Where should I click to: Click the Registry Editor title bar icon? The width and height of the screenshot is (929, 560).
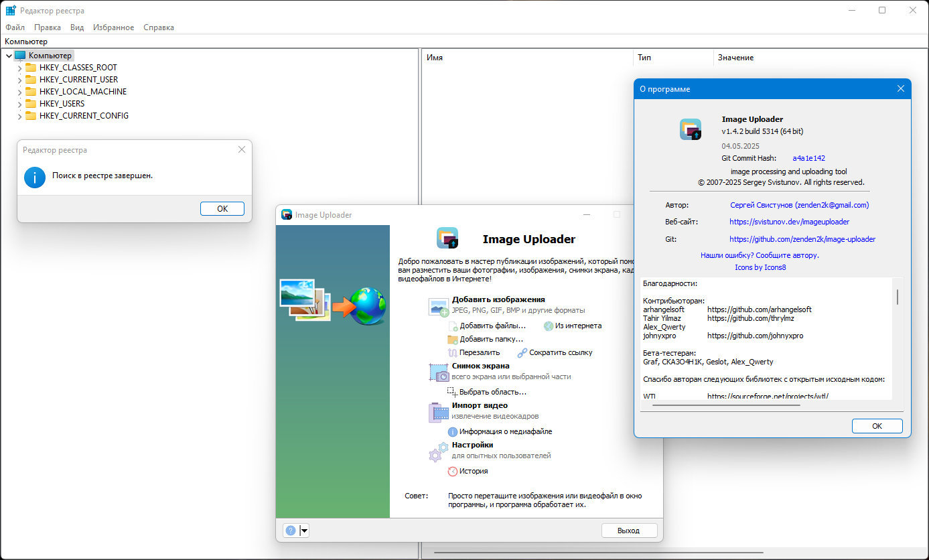[x=11, y=11]
